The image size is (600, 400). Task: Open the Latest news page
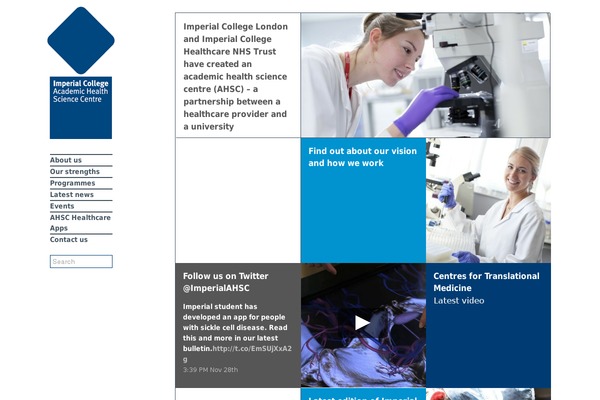click(x=72, y=194)
